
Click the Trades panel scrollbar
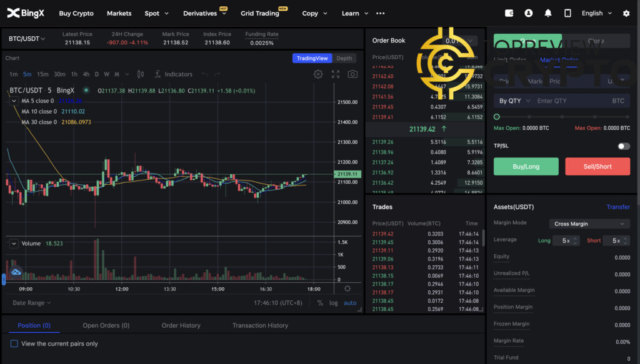click(483, 238)
